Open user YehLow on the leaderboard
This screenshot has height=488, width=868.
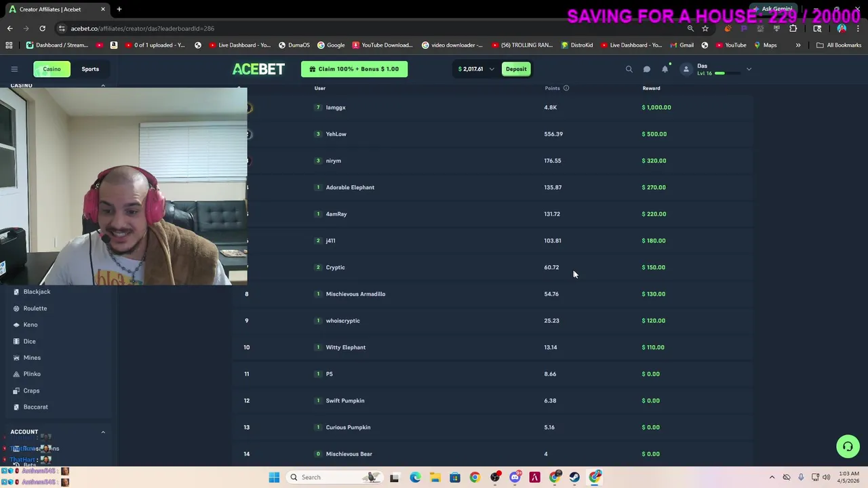click(336, 134)
